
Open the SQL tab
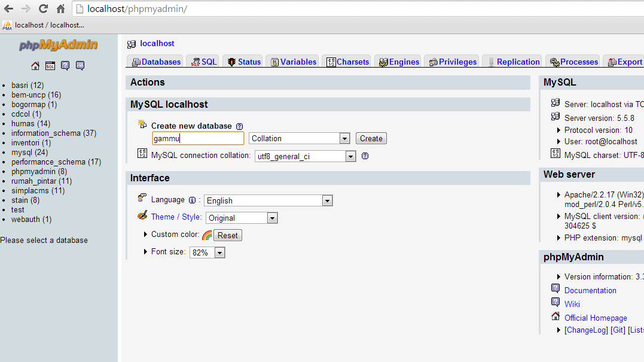coord(203,62)
